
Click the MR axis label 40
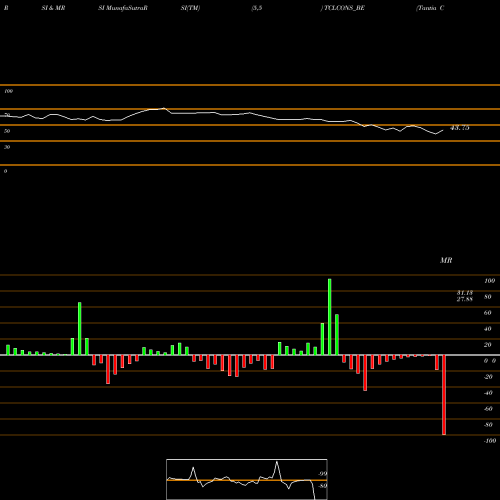click(488, 329)
